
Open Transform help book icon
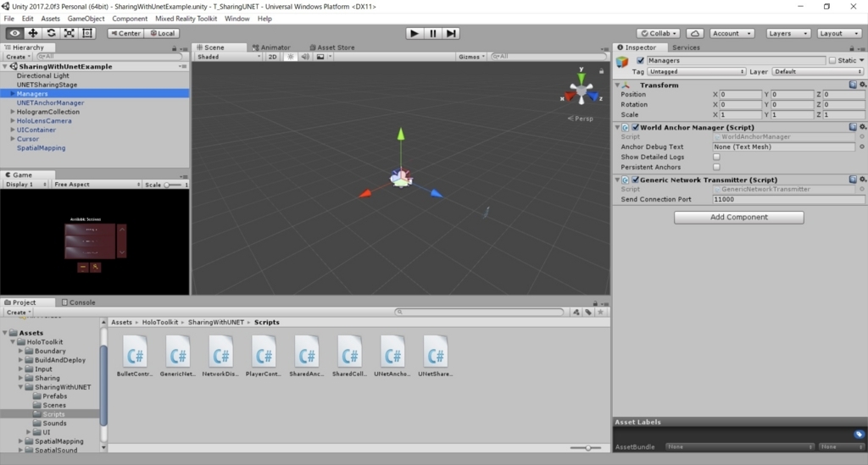(853, 85)
